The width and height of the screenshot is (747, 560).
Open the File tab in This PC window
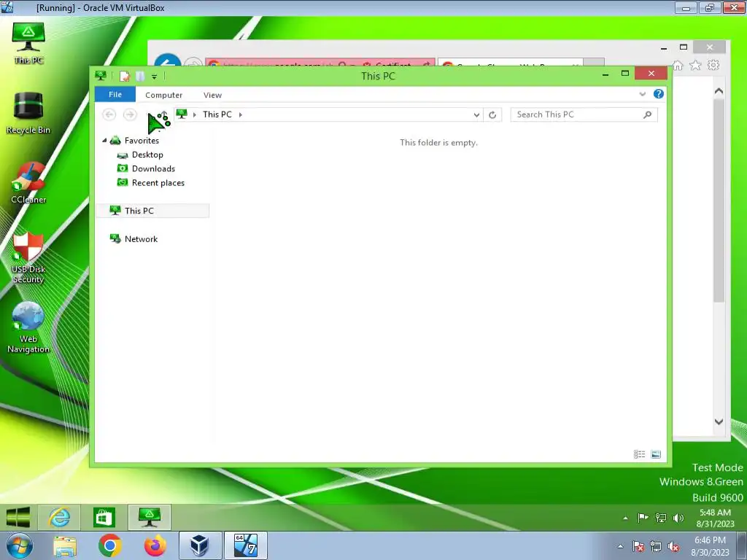[115, 94]
